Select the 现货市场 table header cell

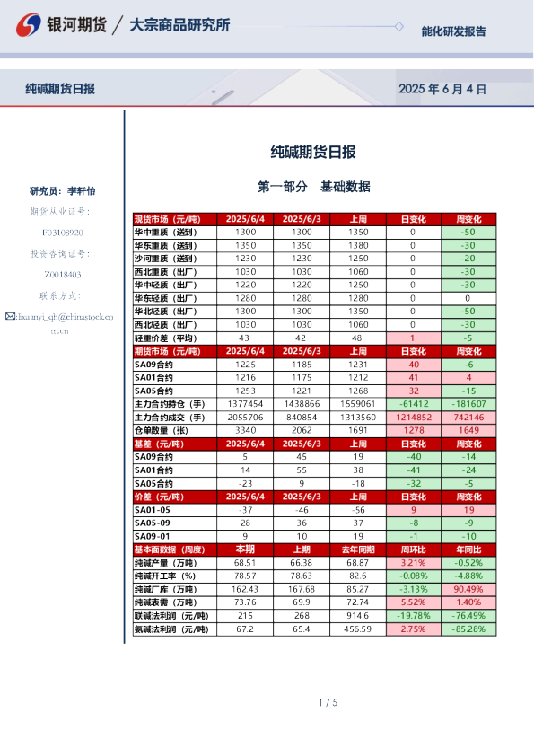pyautogui.click(x=175, y=219)
